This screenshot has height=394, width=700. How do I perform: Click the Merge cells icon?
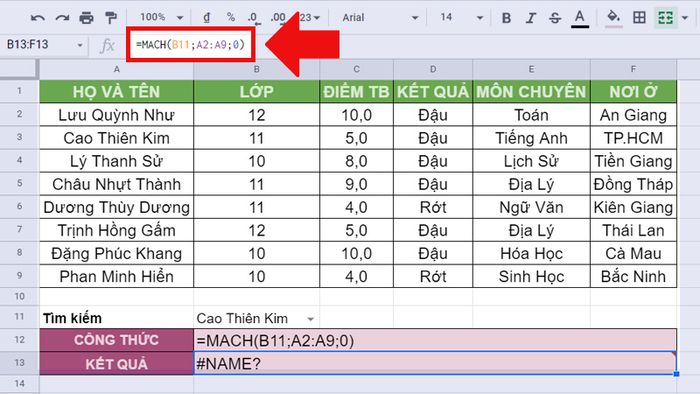coord(665,17)
